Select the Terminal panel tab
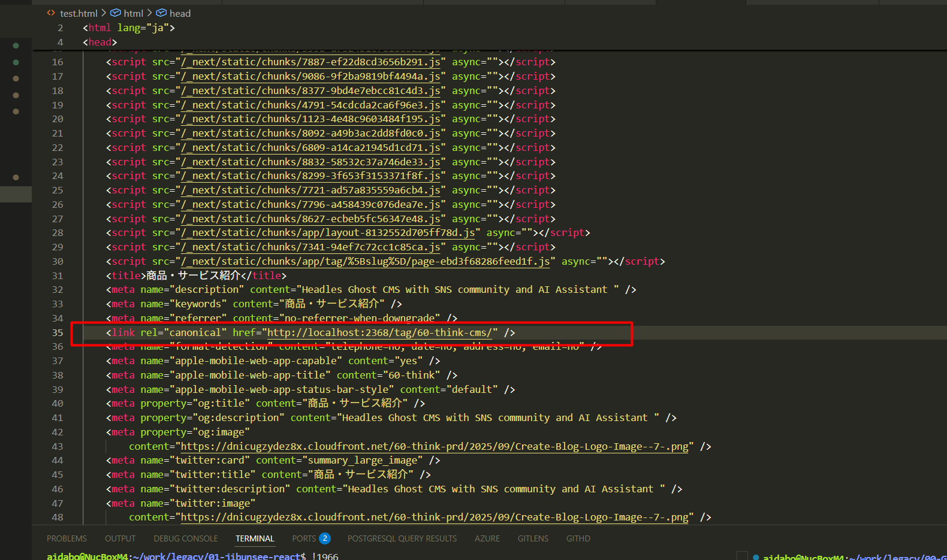The image size is (947, 560). click(x=255, y=538)
